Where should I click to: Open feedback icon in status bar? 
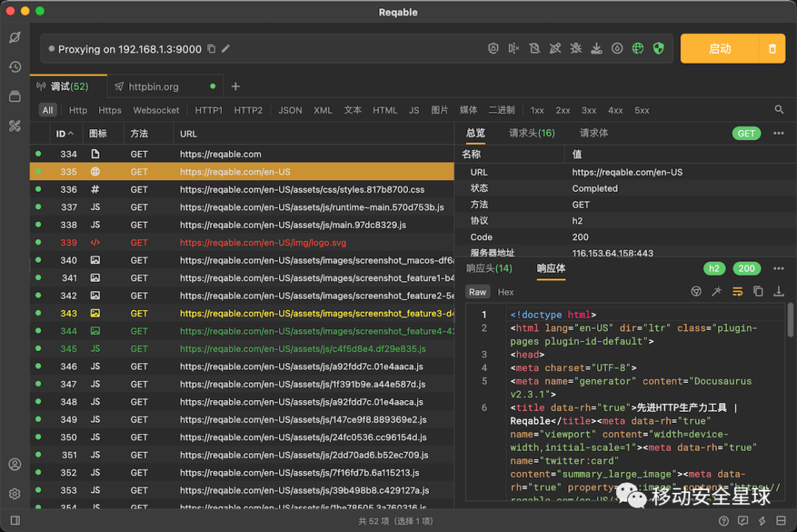(x=742, y=521)
